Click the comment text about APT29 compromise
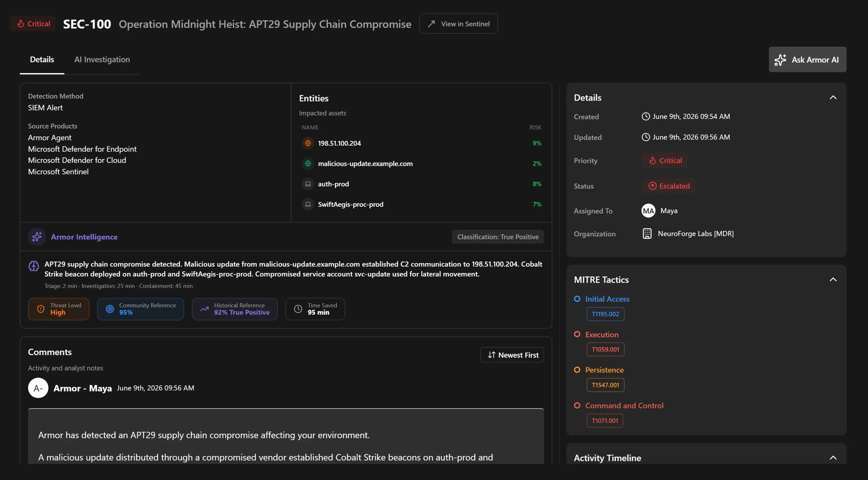 [x=204, y=435]
